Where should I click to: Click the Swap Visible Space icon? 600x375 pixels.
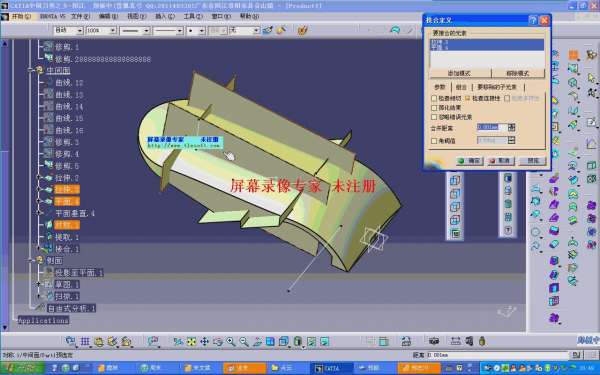324,341
